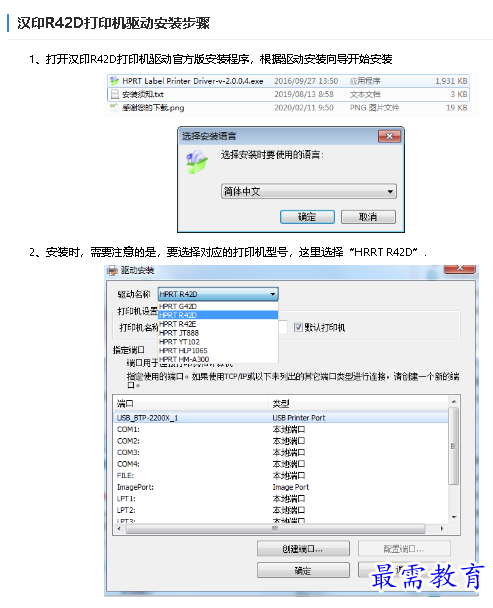The height and width of the screenshot is (608, 493).
Task: Close the 驱动安装 window
Action: click(460, 268)
